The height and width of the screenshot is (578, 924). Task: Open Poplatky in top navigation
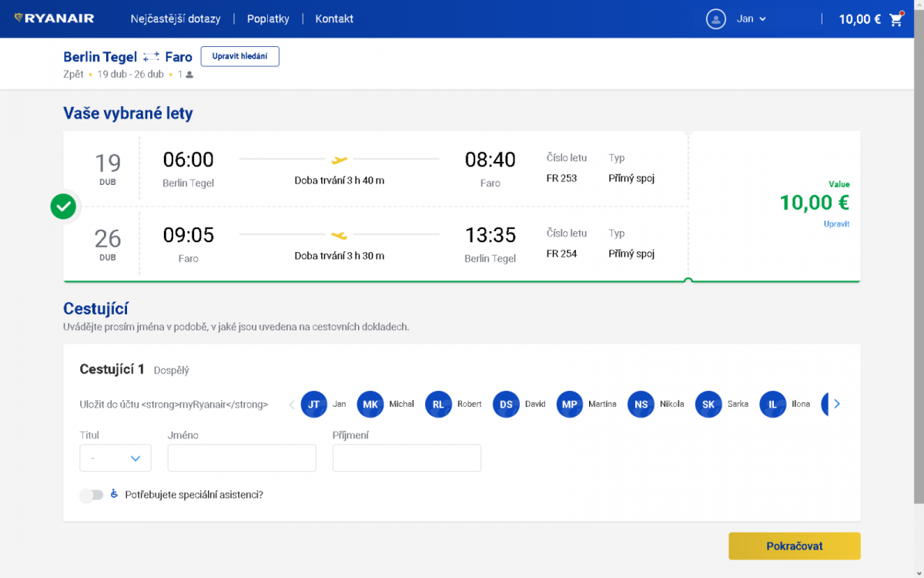pos(268,19)
